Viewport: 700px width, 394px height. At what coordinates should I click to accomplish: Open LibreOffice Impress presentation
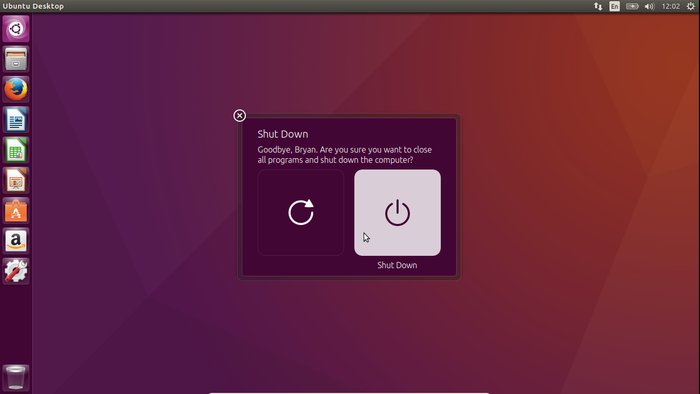pos(16,180)
